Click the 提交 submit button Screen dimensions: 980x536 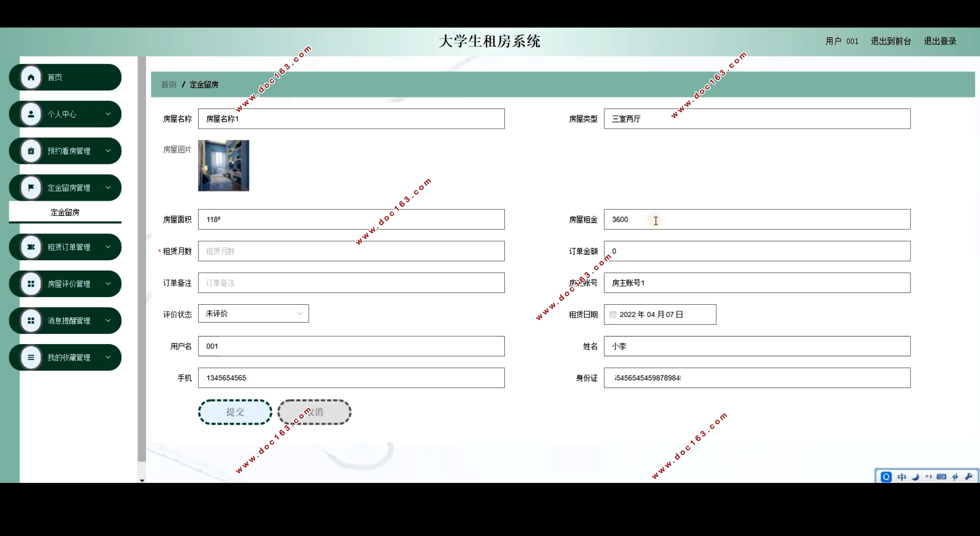pyautogui.click(x=235, y=412)
